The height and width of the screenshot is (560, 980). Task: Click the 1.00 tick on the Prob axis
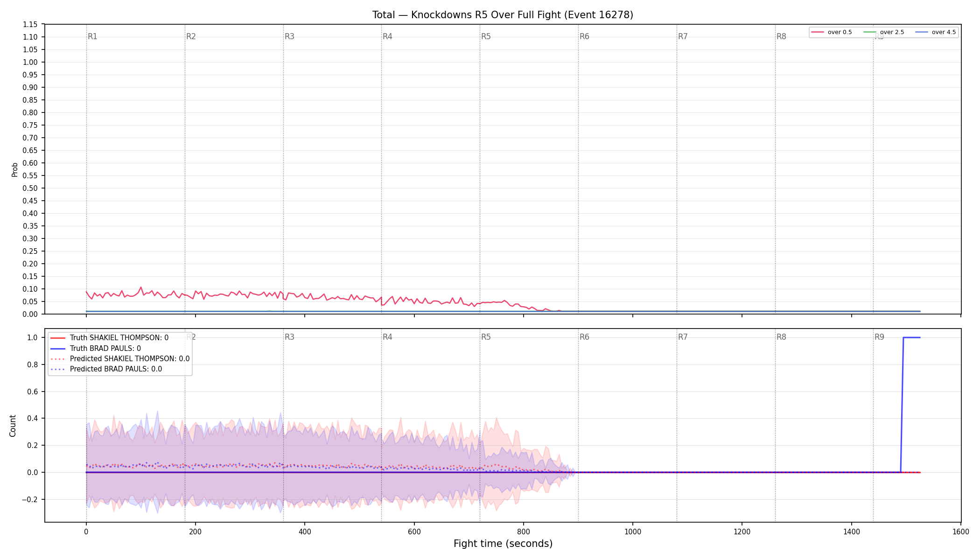point(30,62)
